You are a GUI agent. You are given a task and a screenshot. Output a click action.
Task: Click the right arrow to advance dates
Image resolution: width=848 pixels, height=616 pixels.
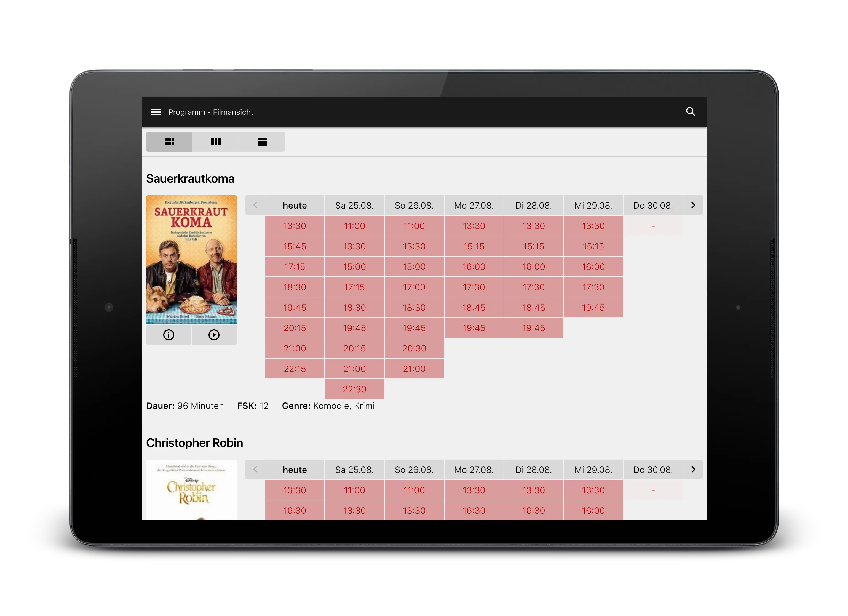click(x=693, y=205)
